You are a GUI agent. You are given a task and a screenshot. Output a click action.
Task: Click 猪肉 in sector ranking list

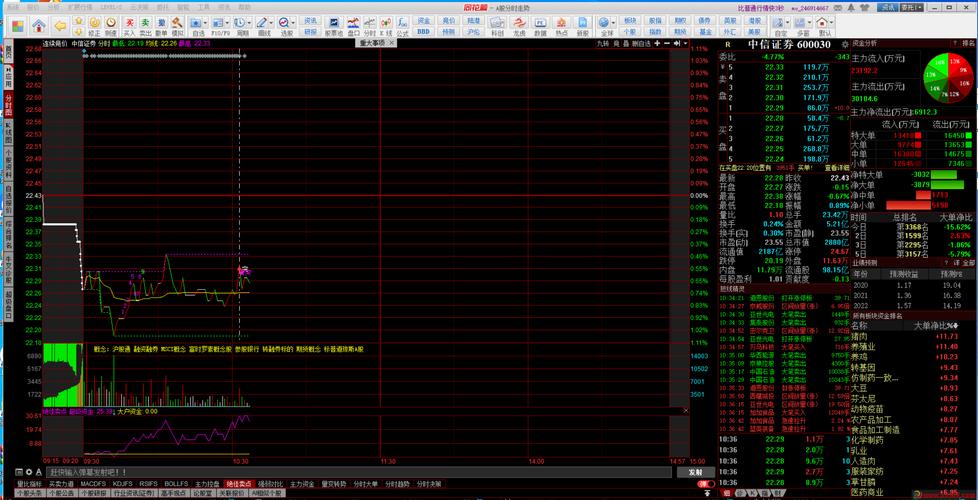tap(859, 337)
